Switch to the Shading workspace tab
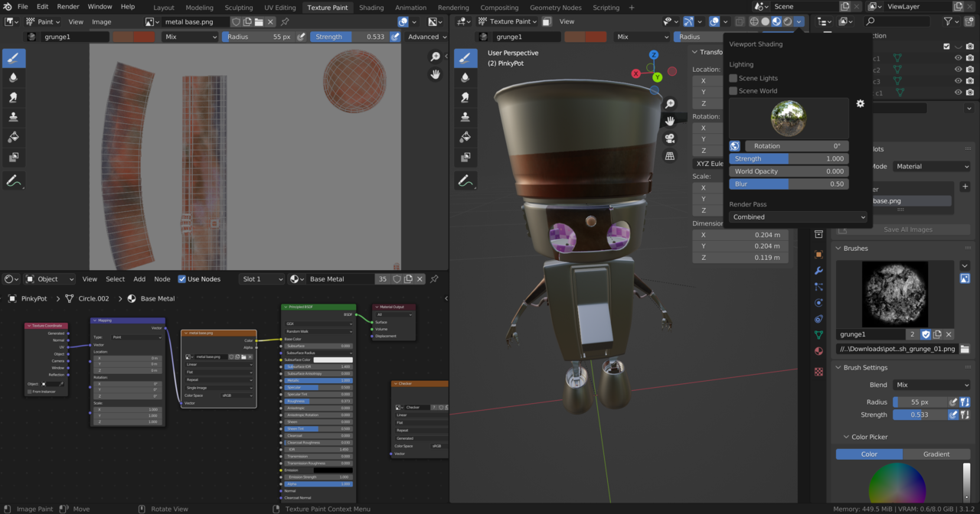980x514 pixels. click(371, 8)
